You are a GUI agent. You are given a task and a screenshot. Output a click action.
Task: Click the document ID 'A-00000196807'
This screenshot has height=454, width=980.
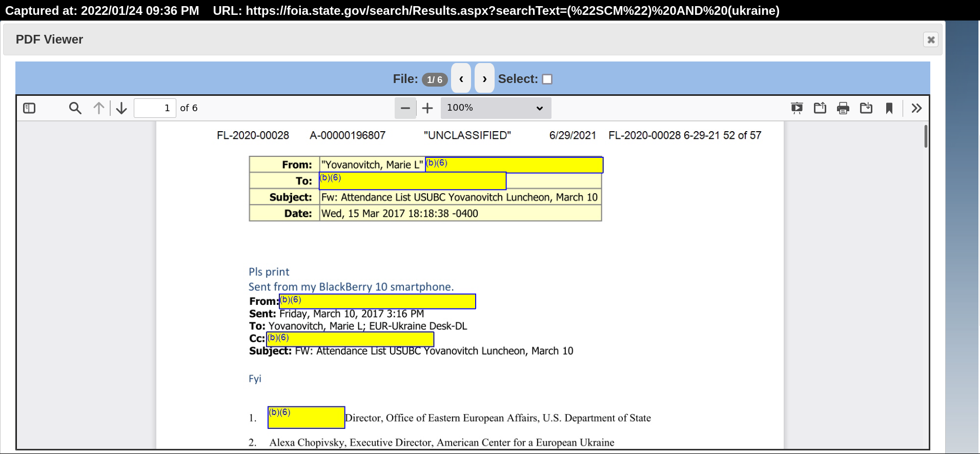(x=348, y=135)
